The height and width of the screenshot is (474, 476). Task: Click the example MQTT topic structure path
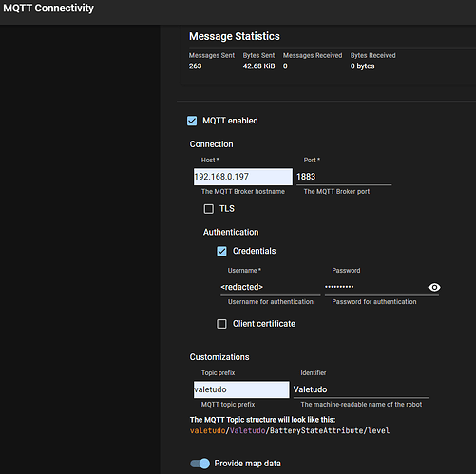click(290, 430)
